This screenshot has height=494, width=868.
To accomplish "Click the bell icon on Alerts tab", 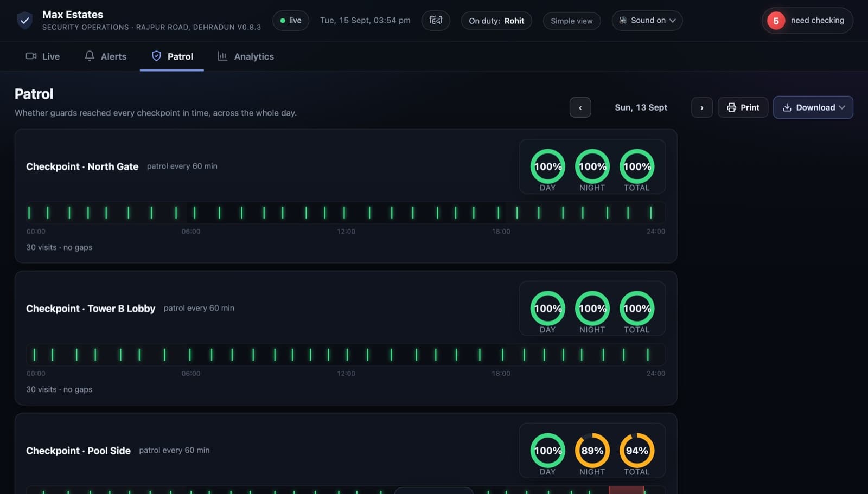I will tap(90, 56).
